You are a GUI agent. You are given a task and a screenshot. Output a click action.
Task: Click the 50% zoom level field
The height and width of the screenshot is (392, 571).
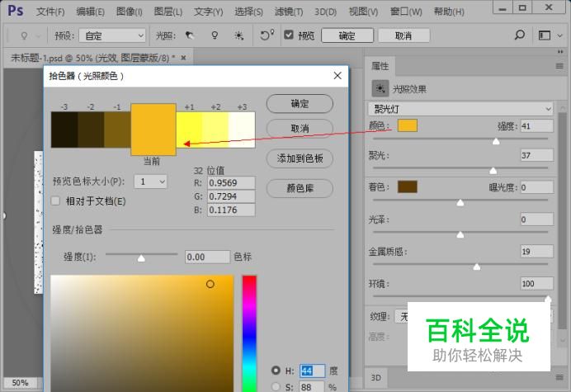point(21,383)
